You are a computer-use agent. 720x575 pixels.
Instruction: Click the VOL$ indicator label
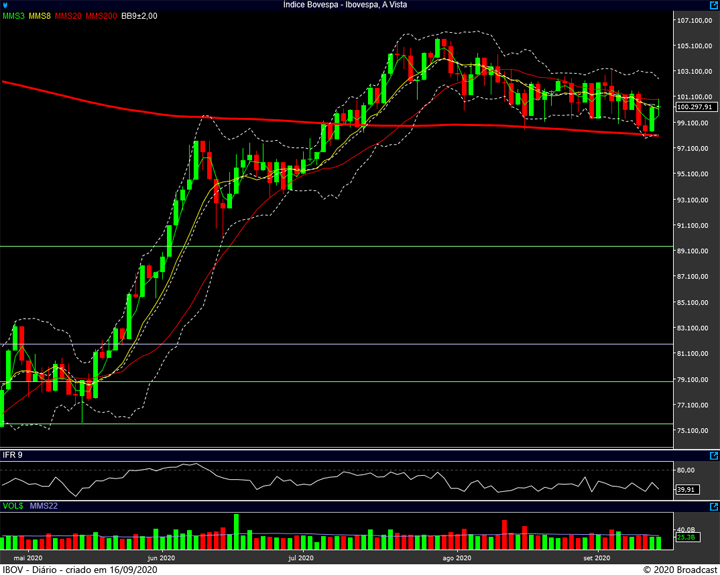tap(13, 508)
